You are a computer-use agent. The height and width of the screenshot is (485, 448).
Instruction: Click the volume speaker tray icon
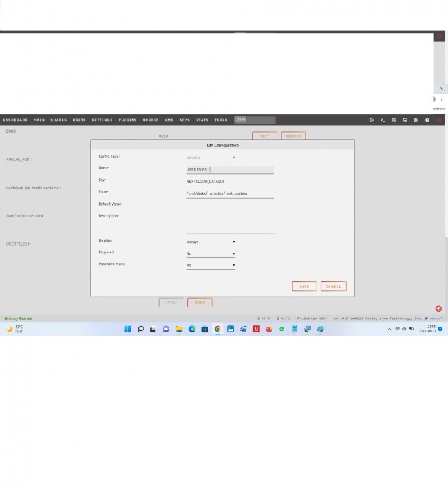coord(404,329)
